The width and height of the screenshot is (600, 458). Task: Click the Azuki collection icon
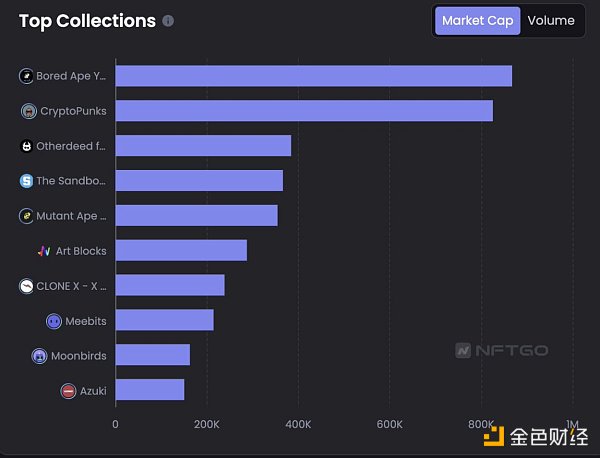pos(68,391)
